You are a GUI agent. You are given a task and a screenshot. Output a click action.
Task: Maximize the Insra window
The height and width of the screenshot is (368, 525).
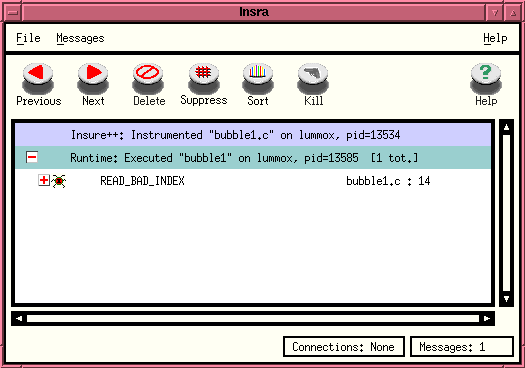click(x=513, y=13)
